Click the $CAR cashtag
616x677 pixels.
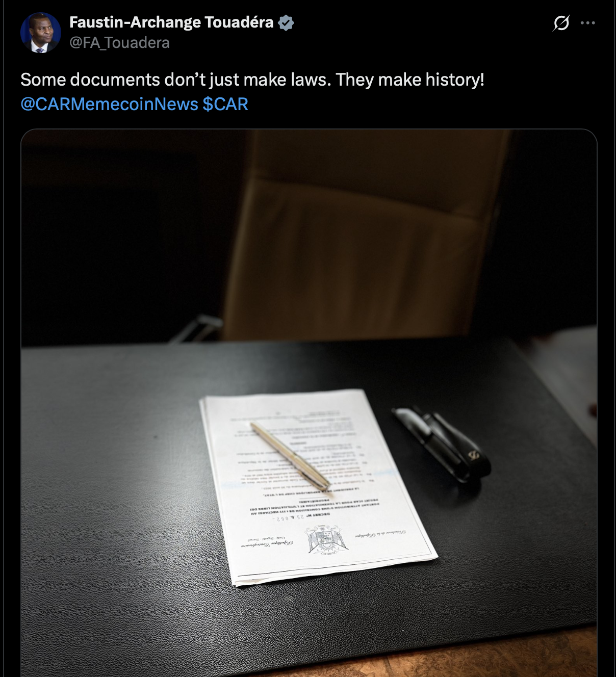(225, 104)
